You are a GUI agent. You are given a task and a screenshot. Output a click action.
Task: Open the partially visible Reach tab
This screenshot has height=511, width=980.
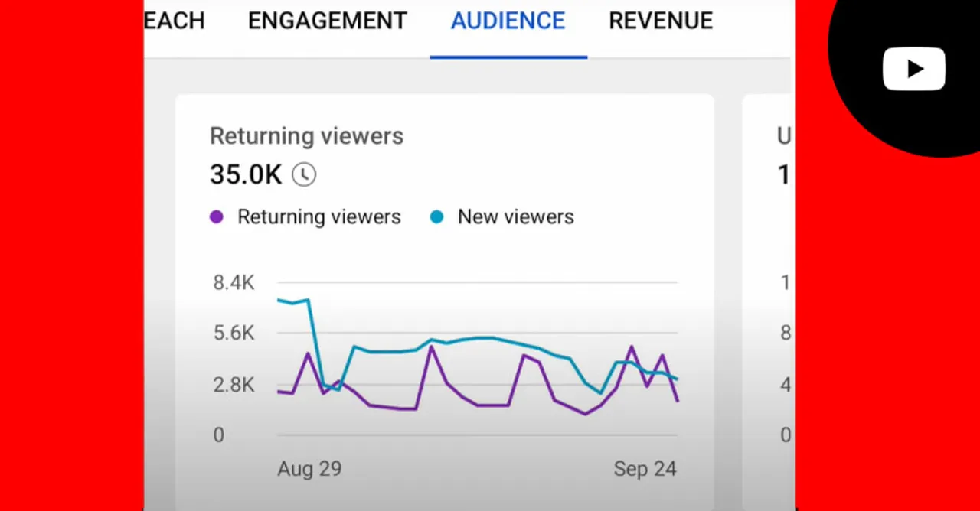point(175,21)
